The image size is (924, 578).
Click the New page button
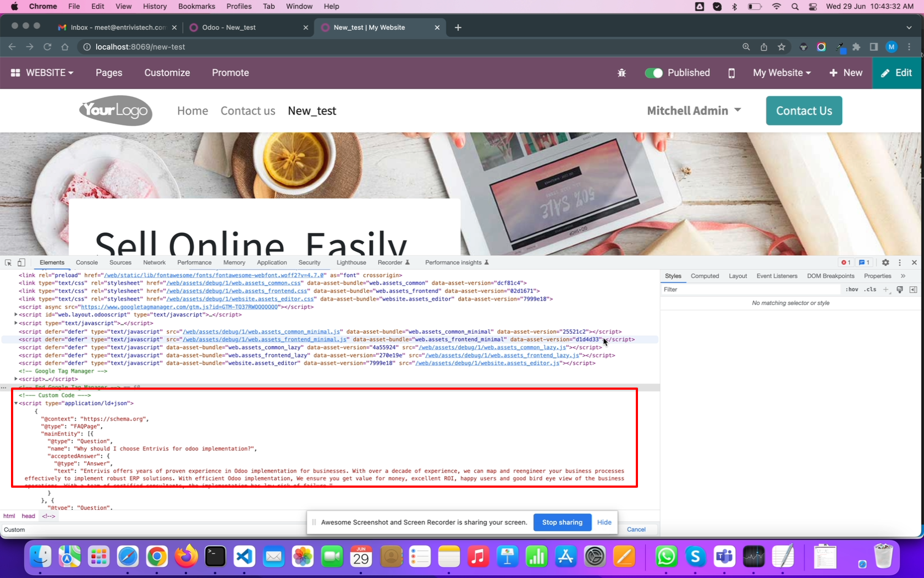tap(846, 73)
